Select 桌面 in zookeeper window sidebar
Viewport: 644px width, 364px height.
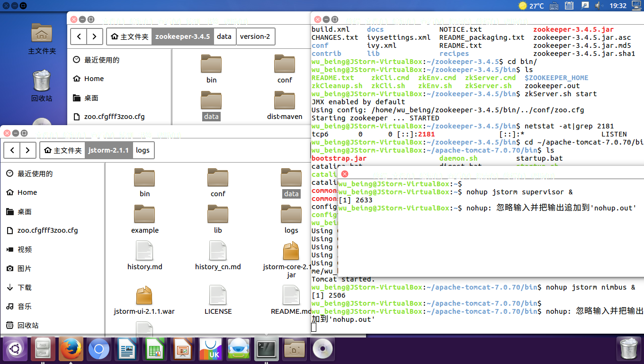[x=119, y=98]
